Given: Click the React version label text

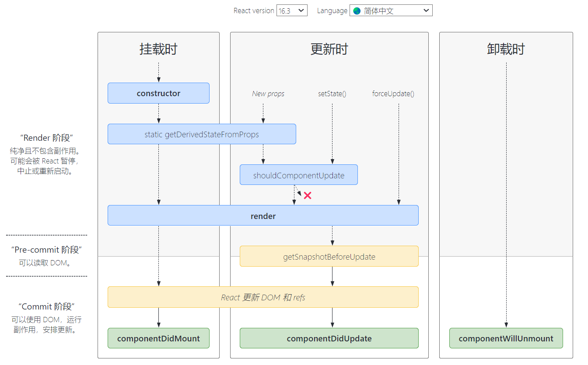Looking at the screenshot, I should (x=254, y=10).
